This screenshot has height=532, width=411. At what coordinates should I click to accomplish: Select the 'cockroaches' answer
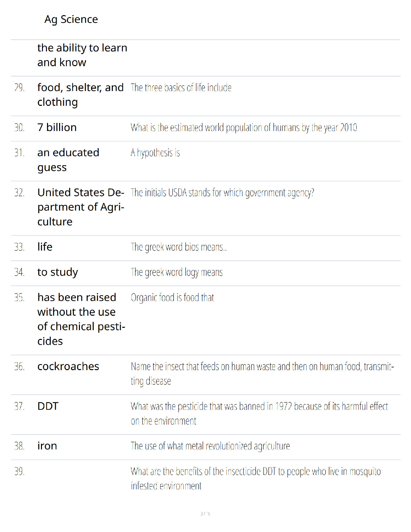coord(68,366)
